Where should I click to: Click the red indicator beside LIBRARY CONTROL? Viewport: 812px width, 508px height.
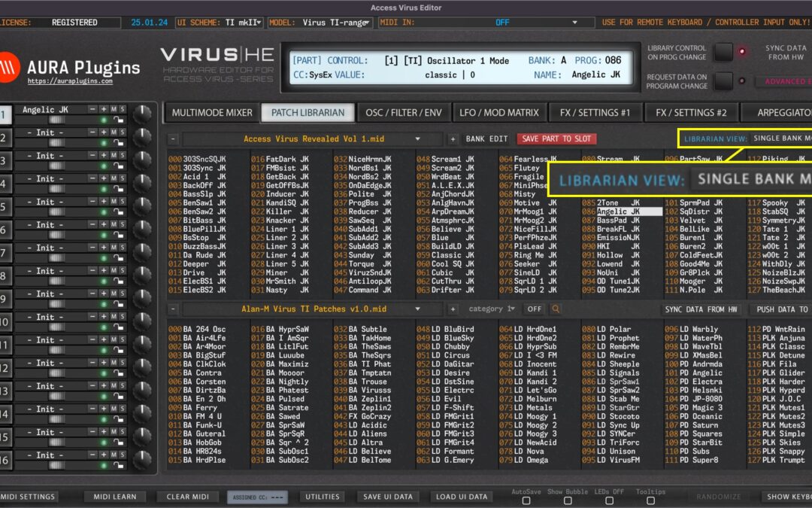click(x=742, y=51)
